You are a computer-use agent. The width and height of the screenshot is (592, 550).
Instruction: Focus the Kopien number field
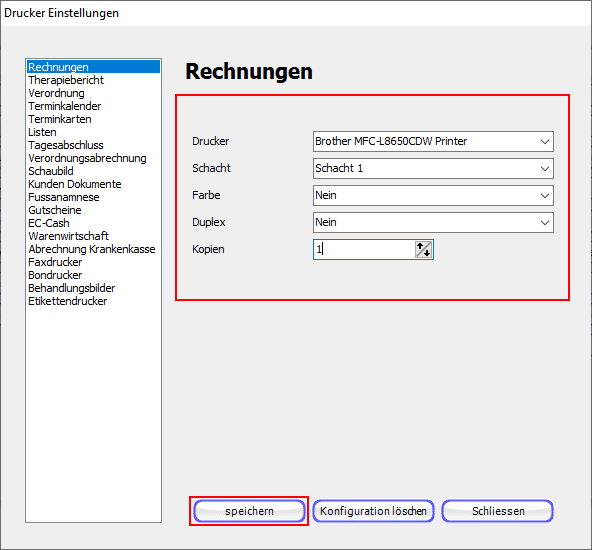click(364, 250)
